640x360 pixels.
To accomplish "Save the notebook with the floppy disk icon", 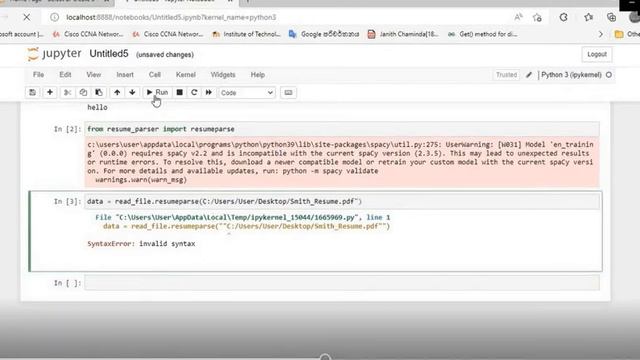I will 32,93.
